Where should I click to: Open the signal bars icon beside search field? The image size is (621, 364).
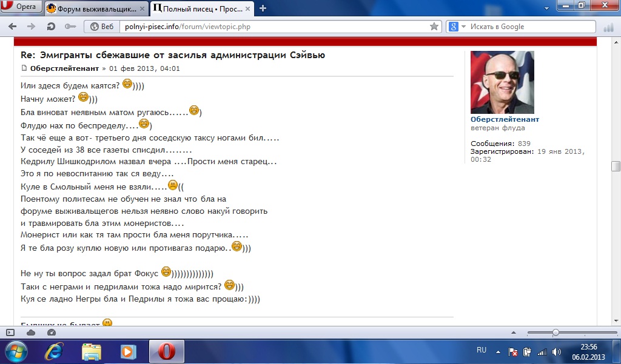pos(608,27)
